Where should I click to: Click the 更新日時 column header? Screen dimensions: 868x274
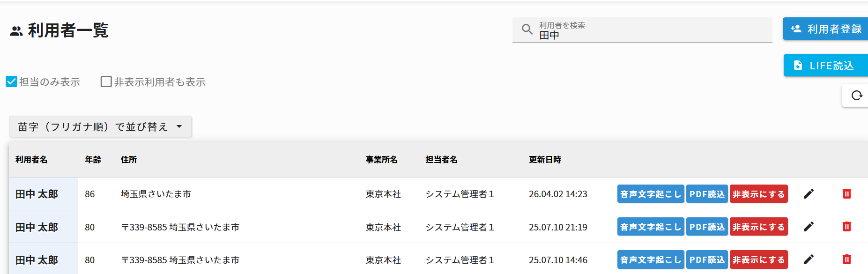pos(545,160)
